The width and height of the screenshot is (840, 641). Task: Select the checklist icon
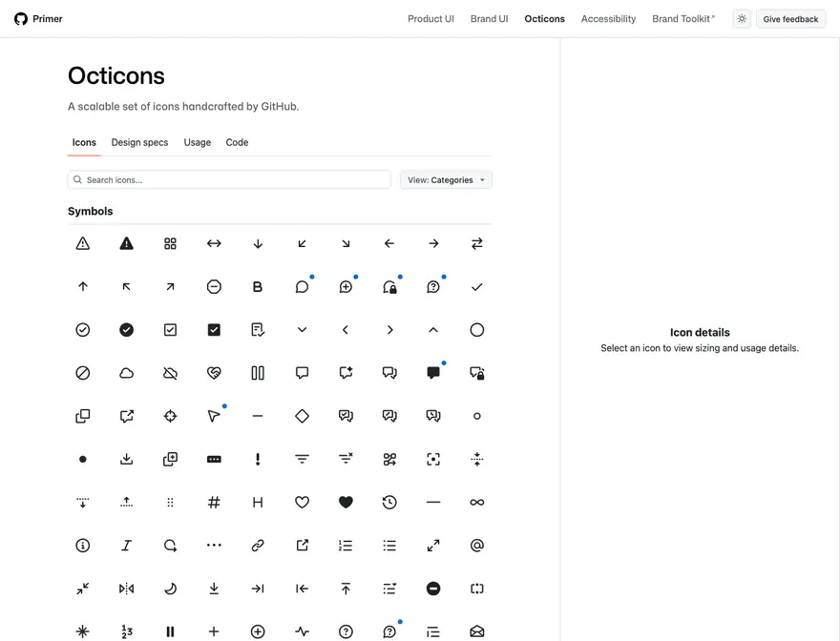(258, 330)
